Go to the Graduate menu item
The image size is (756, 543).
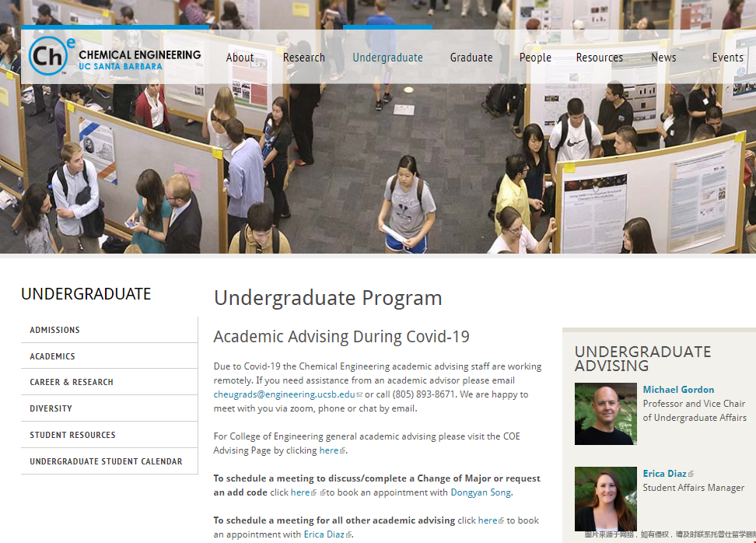pos(471,58)
